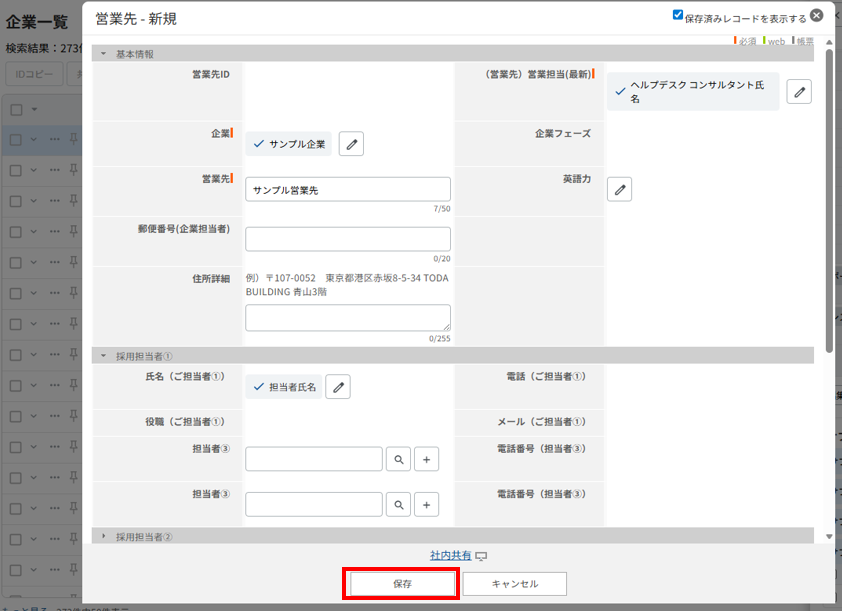Click the dialog's vertical scrollbar
This screenshot has width=842, height=611.
829,200
